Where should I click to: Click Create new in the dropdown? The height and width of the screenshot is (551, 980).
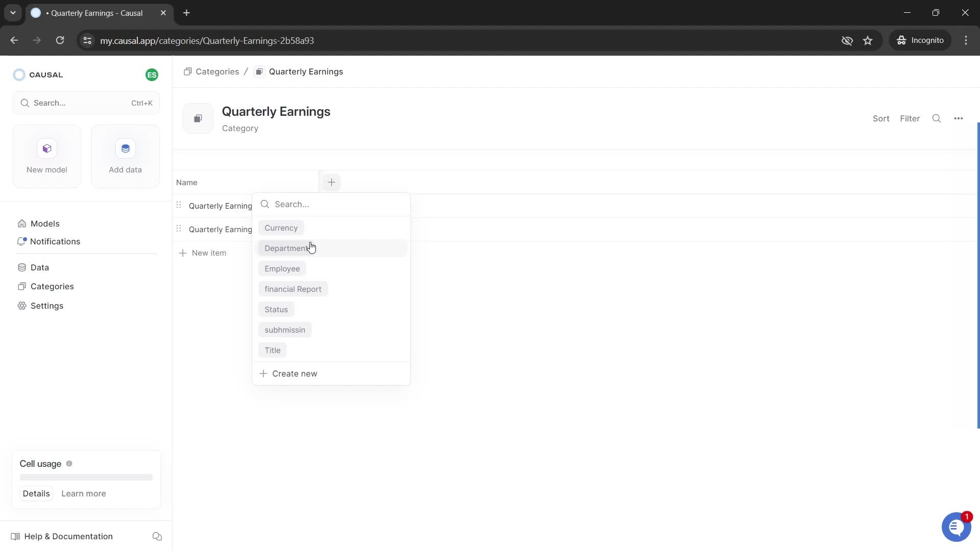point(331,374)
